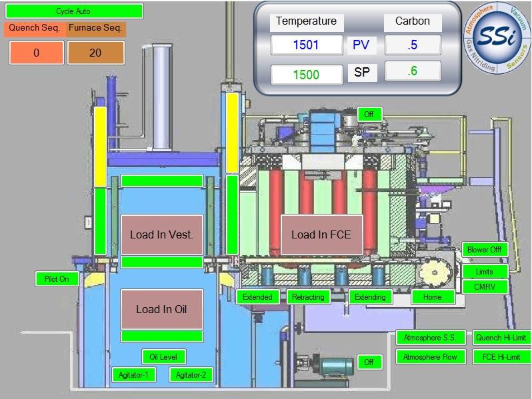Click the Quench Hi-Limit indicator
The image size is (532, 399).
click(501, 338)
